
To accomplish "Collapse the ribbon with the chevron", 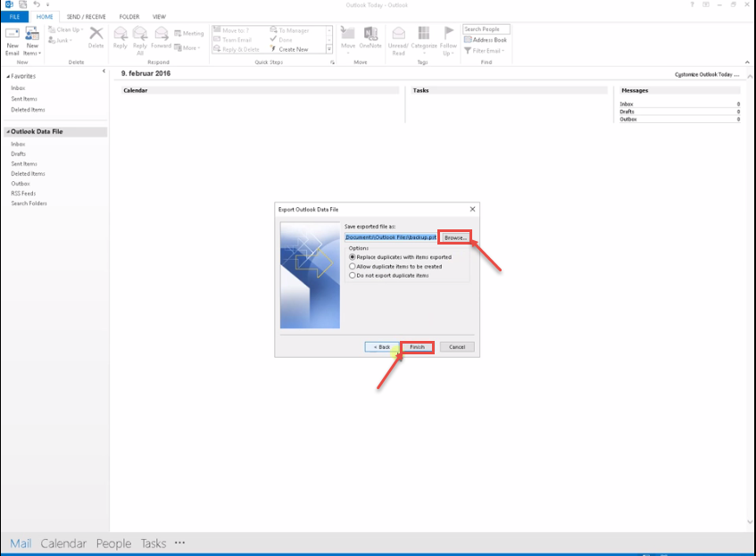I will pyautogui.click(x=747, y=62).
